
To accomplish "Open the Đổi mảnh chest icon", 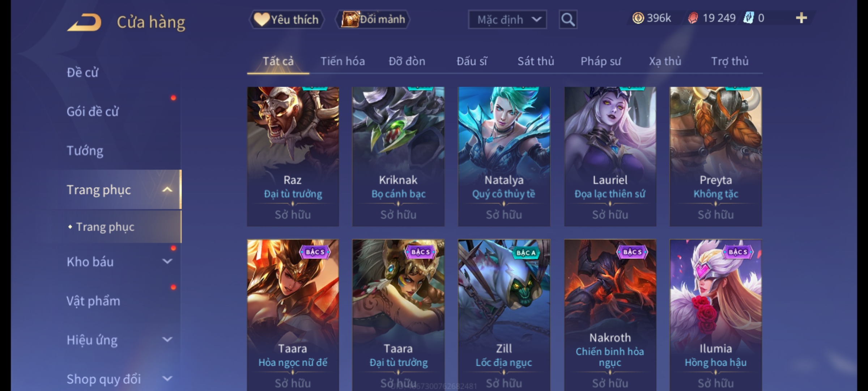I will click(x=350, y=20).
